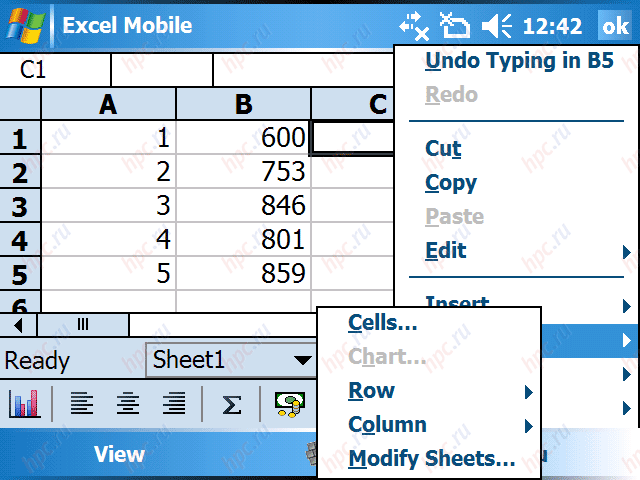Select row 3 header
Viewport: 640px width, 480px height.
(x=20, y=205)
